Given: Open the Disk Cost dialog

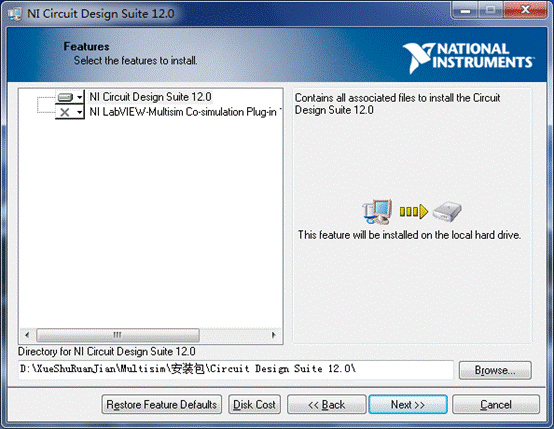Looking at the screenshot, I should tap(254, 404).
